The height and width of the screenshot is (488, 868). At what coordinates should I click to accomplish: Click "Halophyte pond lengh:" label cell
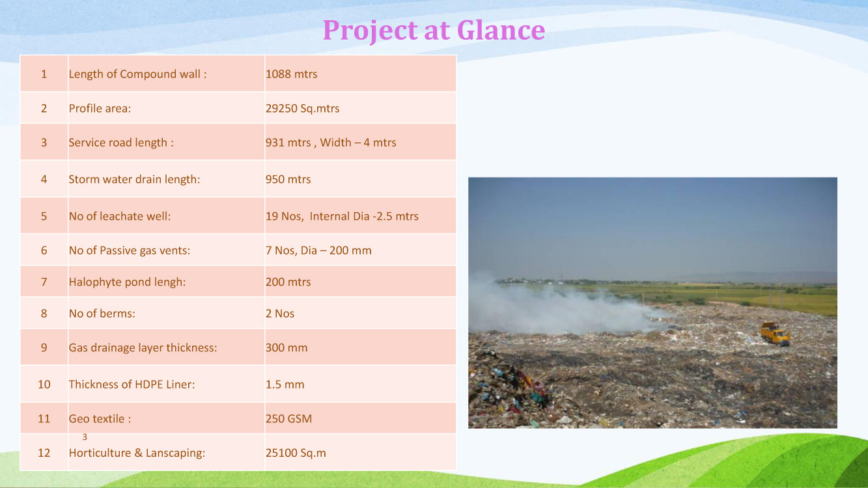click(166, 282)
